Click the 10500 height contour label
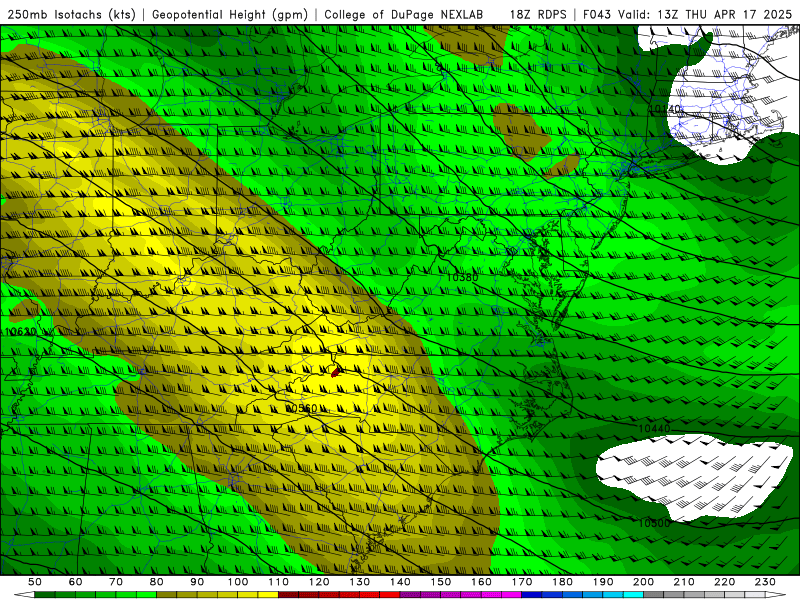 pos(654,523)
